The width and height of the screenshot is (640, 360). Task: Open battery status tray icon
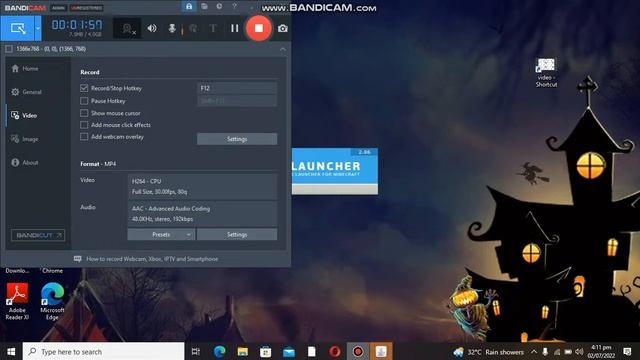pyautogui.click(x=568, y=352)
